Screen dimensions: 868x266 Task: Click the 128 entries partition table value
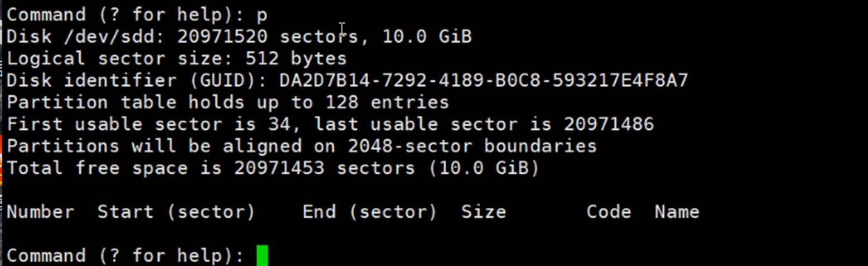coord(387,102)
